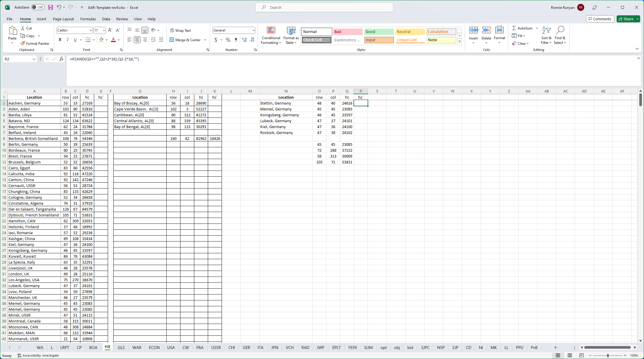Viewport: 644px width, 359px height.
Task: Open Conditional Formatting menu
Action: pyautogui.click(x=271, y=36)
